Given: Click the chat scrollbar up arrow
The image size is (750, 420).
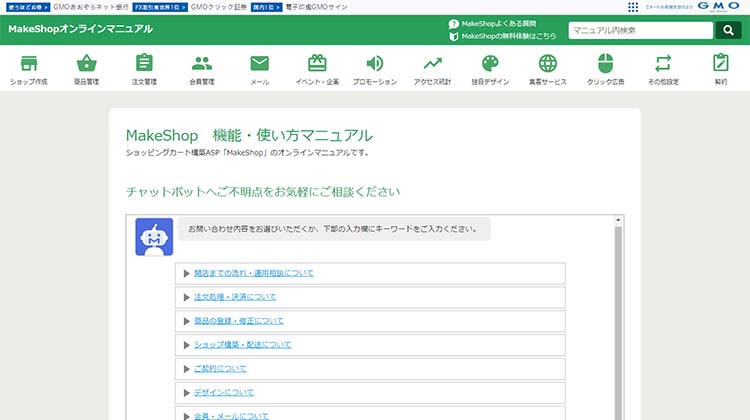Looking at the screenshot, I should [618, 220].
